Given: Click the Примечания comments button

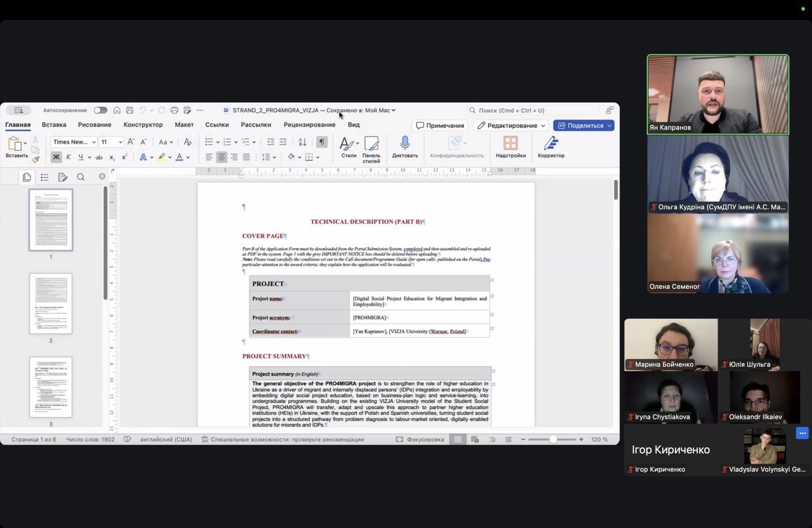Looking at the screenshot, I should click(x=441, y=125).
